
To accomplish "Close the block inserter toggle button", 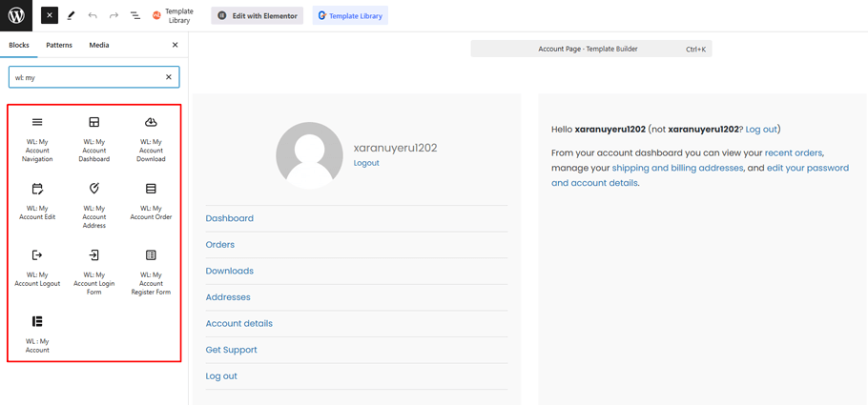I will tap(50, 15).
